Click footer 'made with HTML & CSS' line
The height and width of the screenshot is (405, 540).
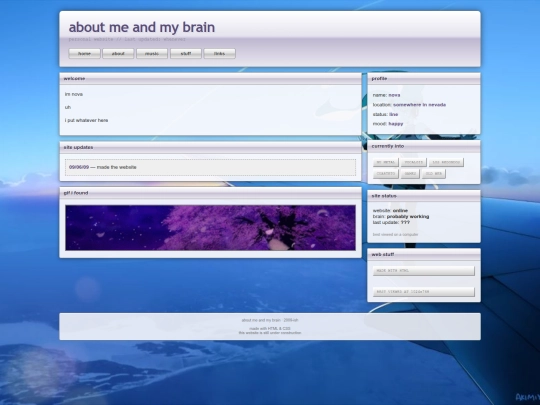[x=270, y=329]
